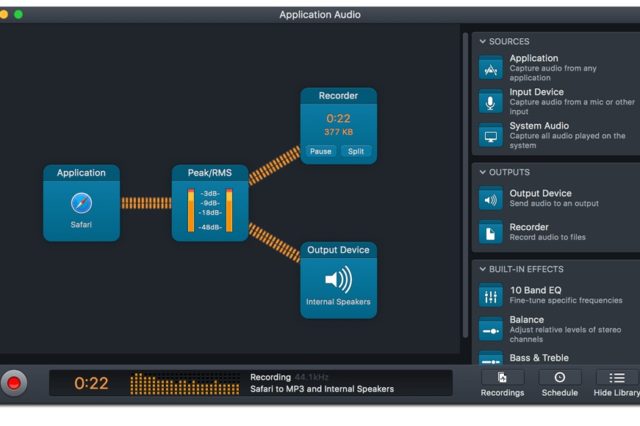Add the Output Device speaker icon

[491, 199]
